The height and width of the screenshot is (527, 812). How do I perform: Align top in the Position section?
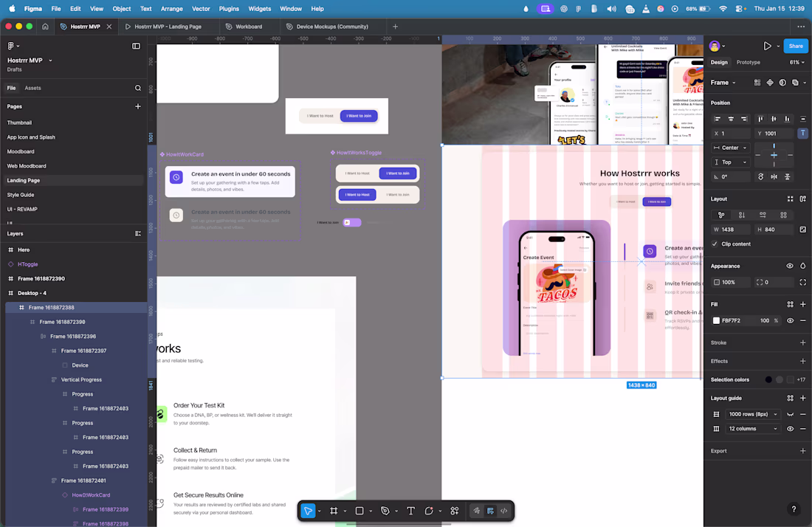click(x=760, y=119)
